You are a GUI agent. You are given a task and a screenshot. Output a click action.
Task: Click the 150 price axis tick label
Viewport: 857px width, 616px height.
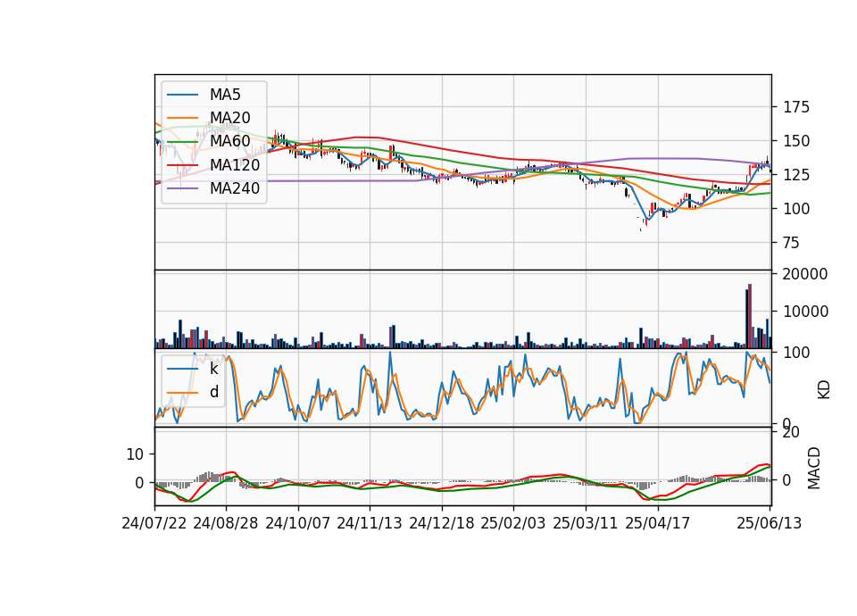[796, 141]
